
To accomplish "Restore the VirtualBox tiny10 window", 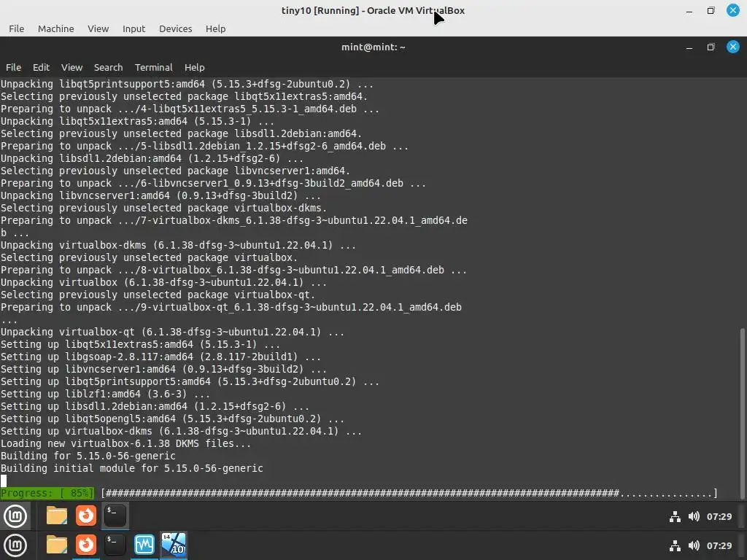I will [711, 10].
